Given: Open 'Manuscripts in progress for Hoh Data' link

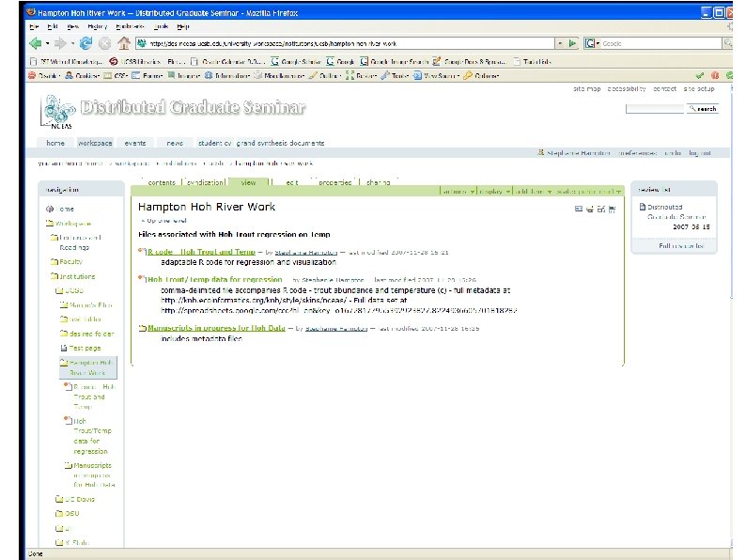Looking at the screenshot, I should pos(216,328).
